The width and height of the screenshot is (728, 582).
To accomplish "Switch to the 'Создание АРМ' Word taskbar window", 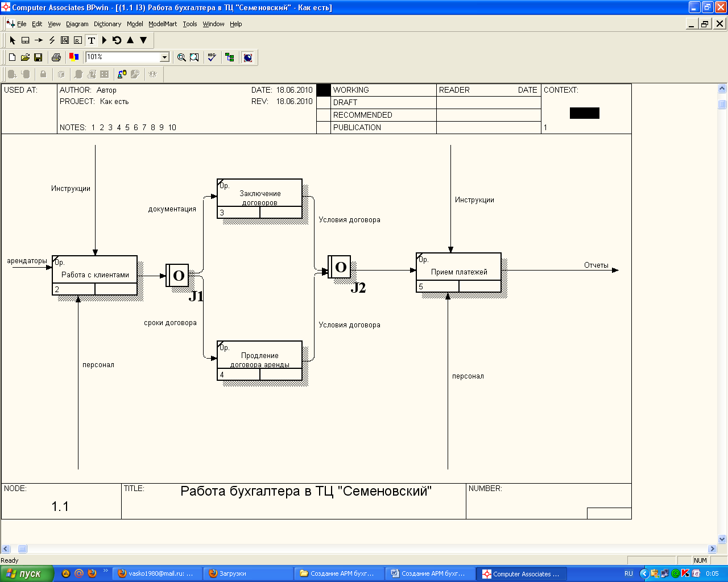I will (x=431, y=573).
